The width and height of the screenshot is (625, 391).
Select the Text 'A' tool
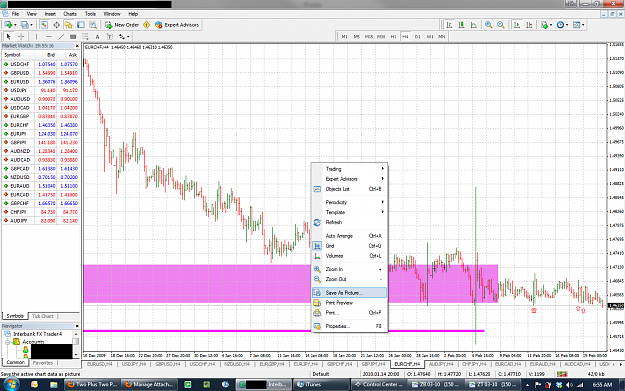coord(97,37)
